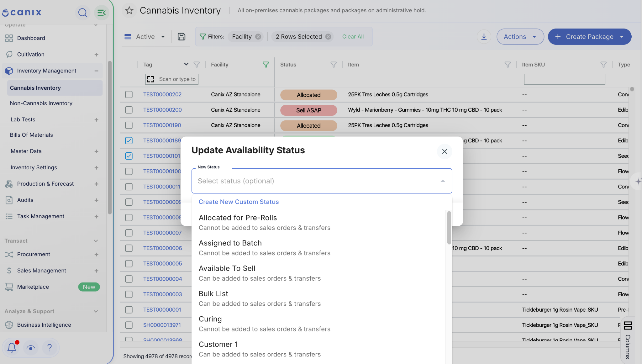The image size is (642, 364).
Task: Open the Actions dropdown
Action: click(x=520, y=37)
